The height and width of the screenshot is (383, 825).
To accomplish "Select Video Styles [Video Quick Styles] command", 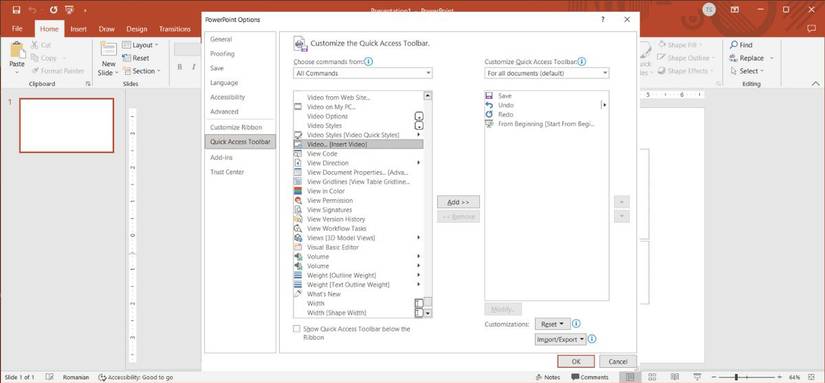I will pyautogui.click(x=358, y=135).
